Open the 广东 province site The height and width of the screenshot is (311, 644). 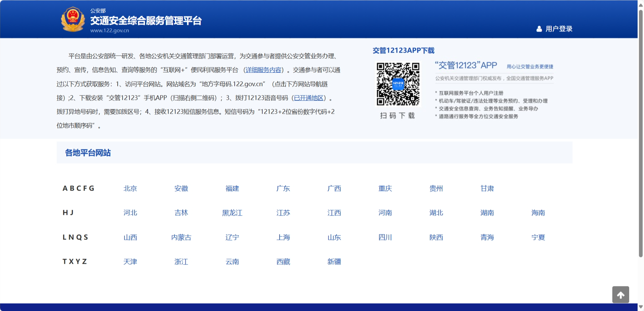point(283,189)
